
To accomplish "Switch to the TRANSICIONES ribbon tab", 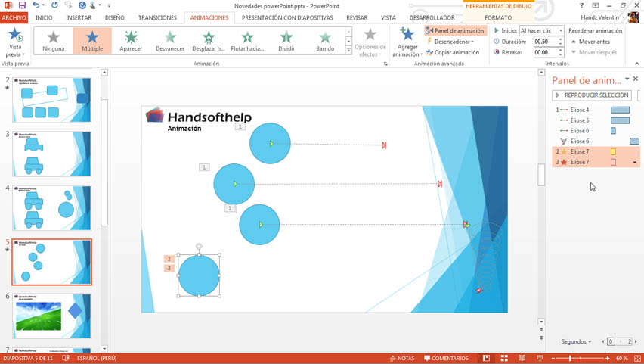I will coord(157,17).
